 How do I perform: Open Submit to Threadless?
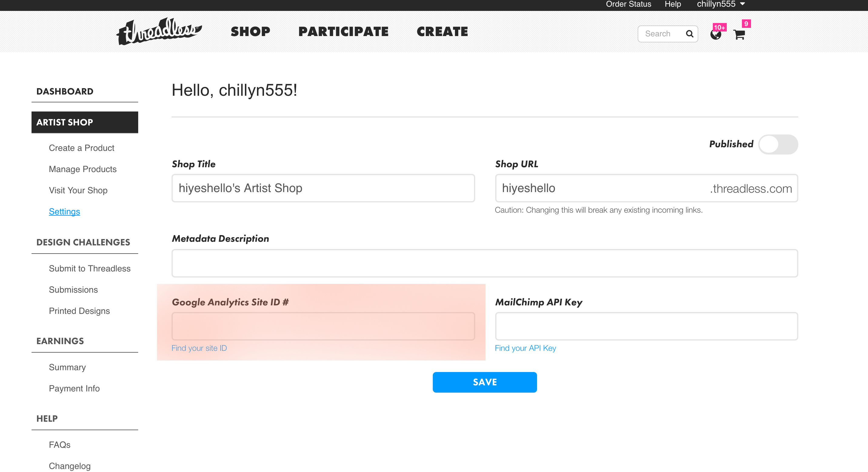[90, 268]
